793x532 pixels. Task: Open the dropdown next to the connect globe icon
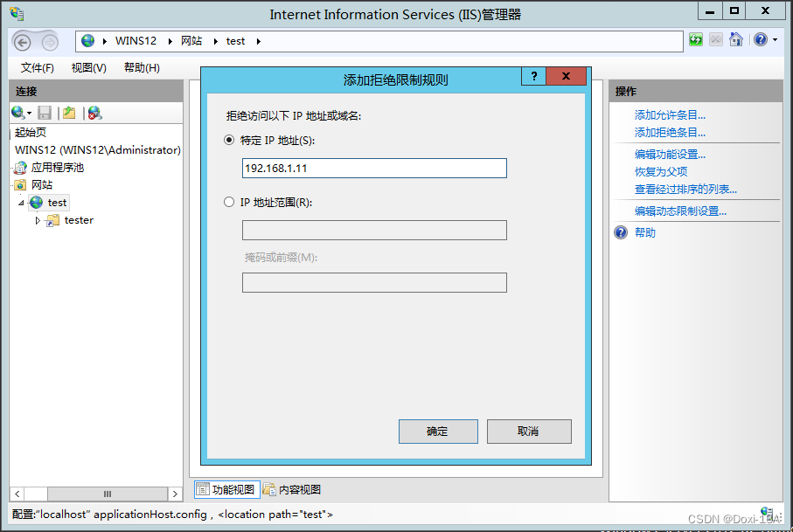28,113
